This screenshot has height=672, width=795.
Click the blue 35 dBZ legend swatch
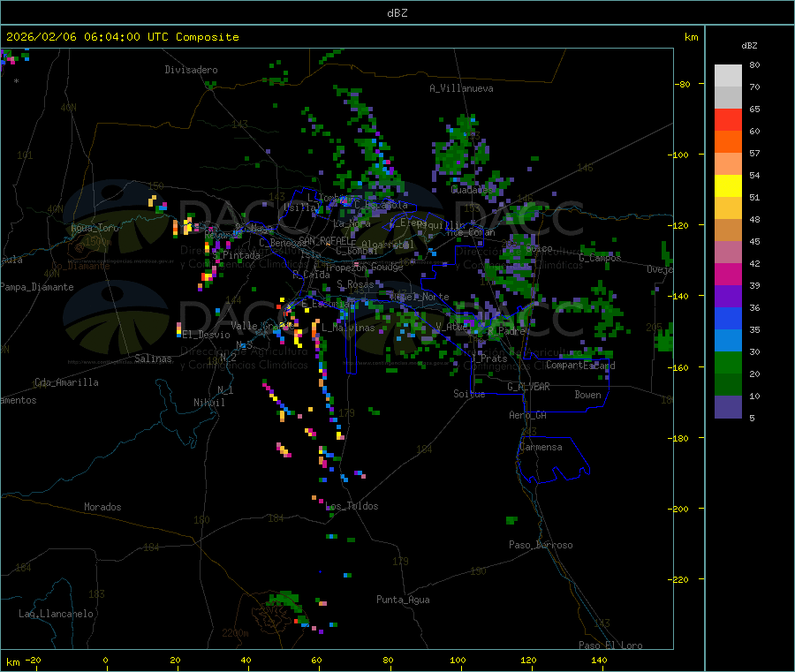[728, 318]
